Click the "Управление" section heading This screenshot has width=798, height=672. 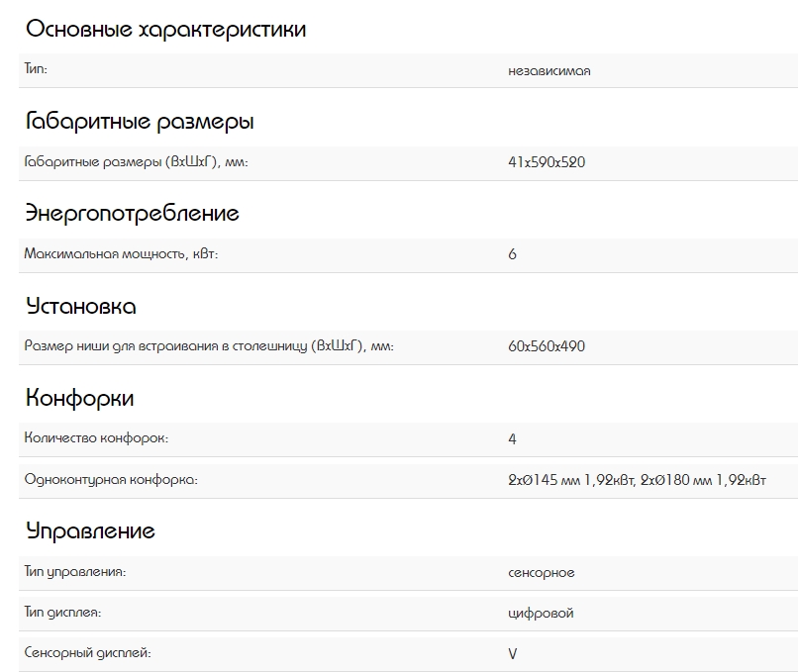click(x=90, y=531)
